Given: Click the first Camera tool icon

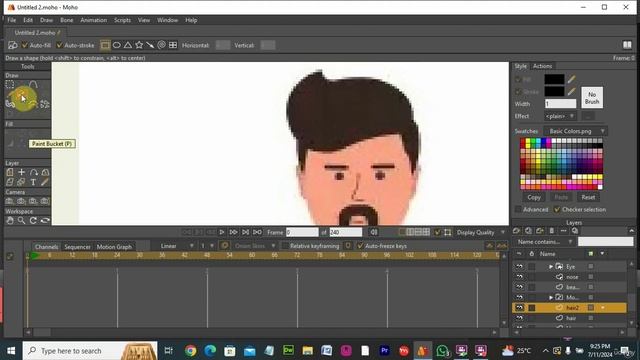Looking at the screenshot, I should coord(10,201).
